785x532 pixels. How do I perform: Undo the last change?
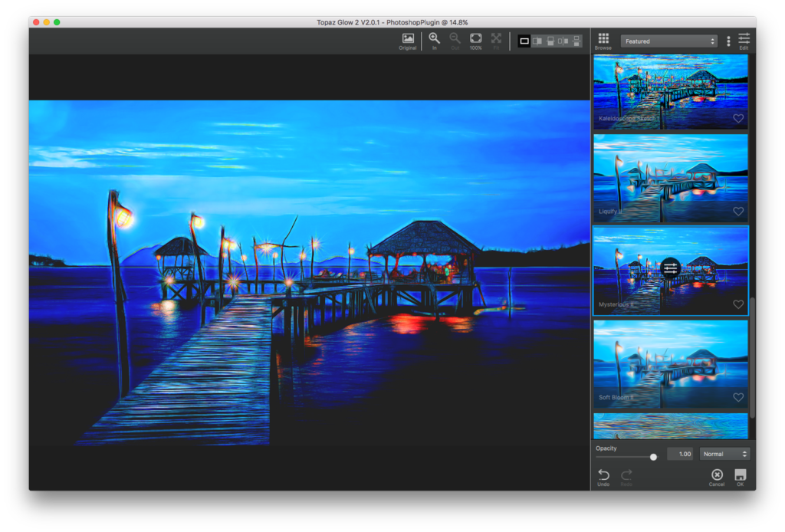point(603,477)
